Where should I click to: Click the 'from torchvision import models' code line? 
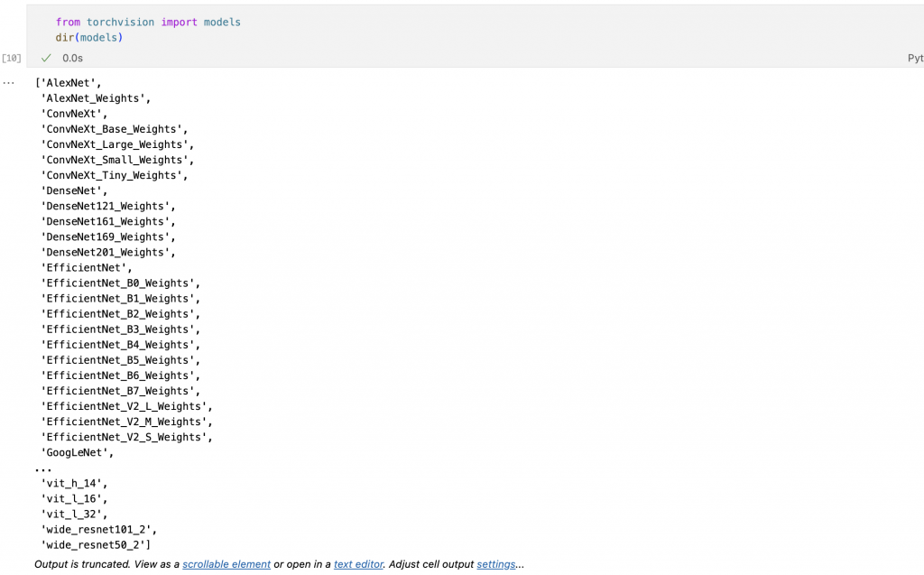pos(148,22)
